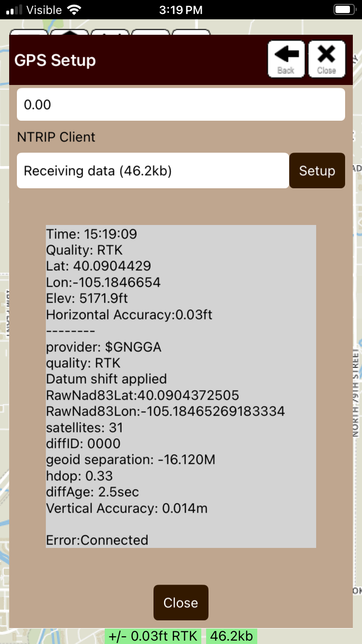
Task: Tap the Time: 15:19:09 line
Action: (x=92, y=235)
